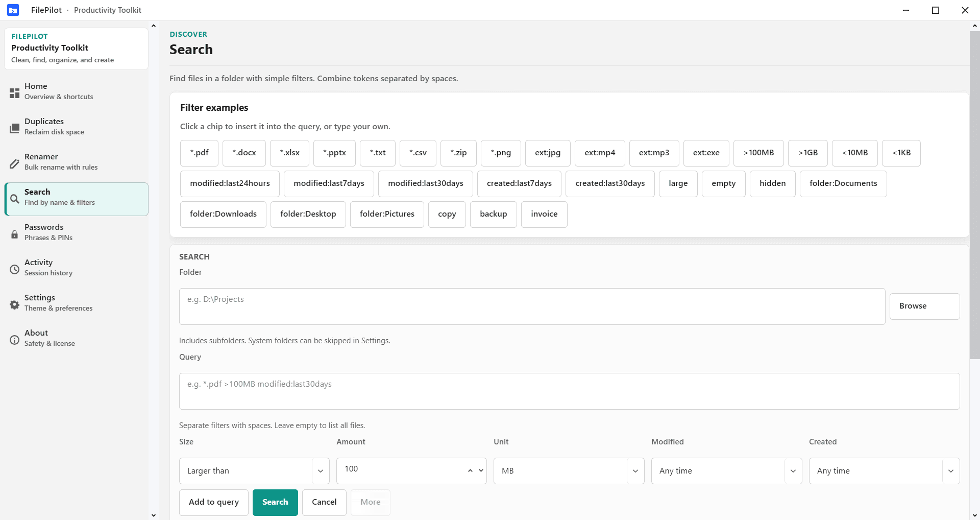Insert folder:Documents chip
Image resolution: width=980 pixels, height=520 pixels.
pyautogui.click(x=843, y=183)
